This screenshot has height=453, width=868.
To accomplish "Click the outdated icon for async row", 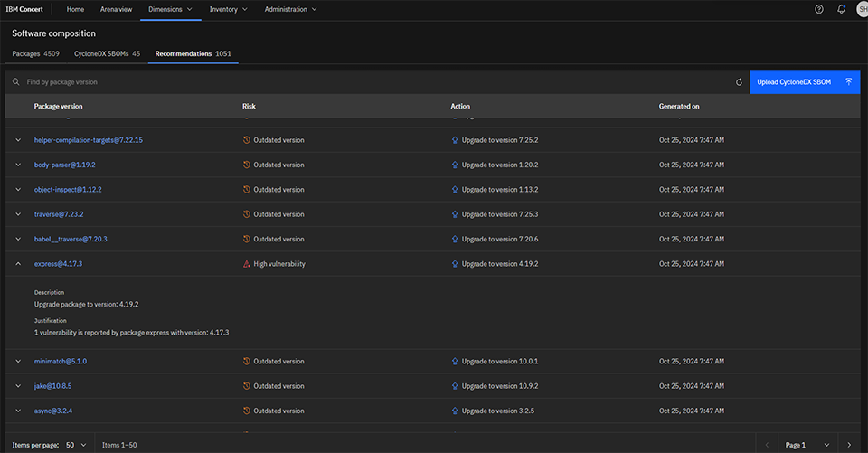I will pos(246,411).
